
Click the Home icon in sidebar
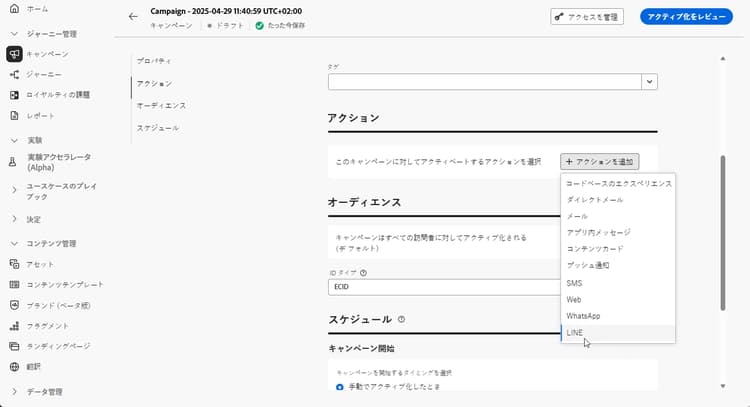coord(14,8)
